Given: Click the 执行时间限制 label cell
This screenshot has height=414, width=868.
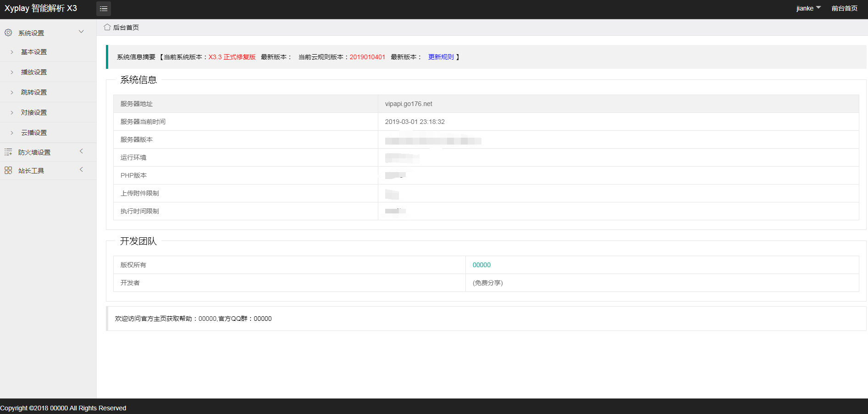Looking at the screenshot, I should [246, 211].
